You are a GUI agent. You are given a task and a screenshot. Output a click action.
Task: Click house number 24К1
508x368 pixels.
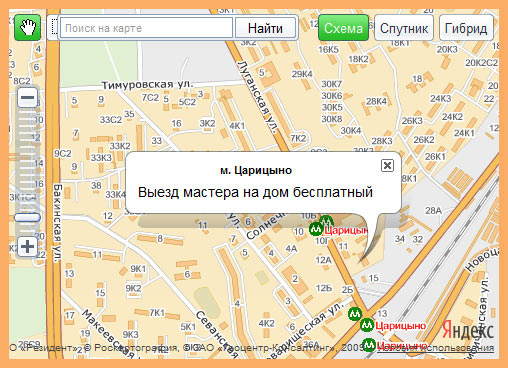pos(464,133)
